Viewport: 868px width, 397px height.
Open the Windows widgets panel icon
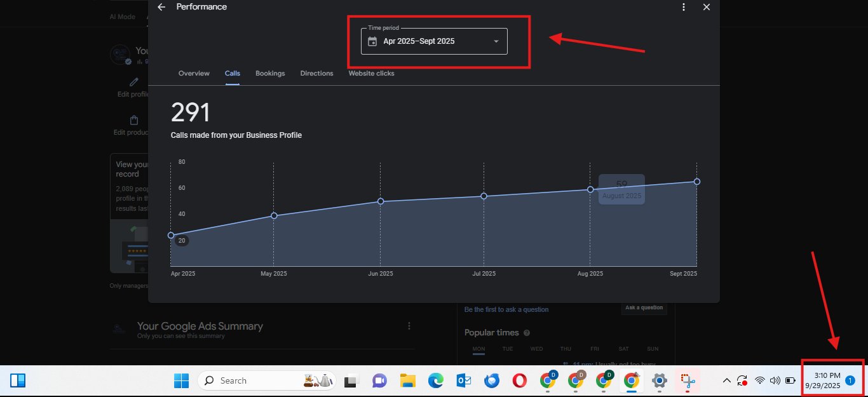click(x=18, y=380)
